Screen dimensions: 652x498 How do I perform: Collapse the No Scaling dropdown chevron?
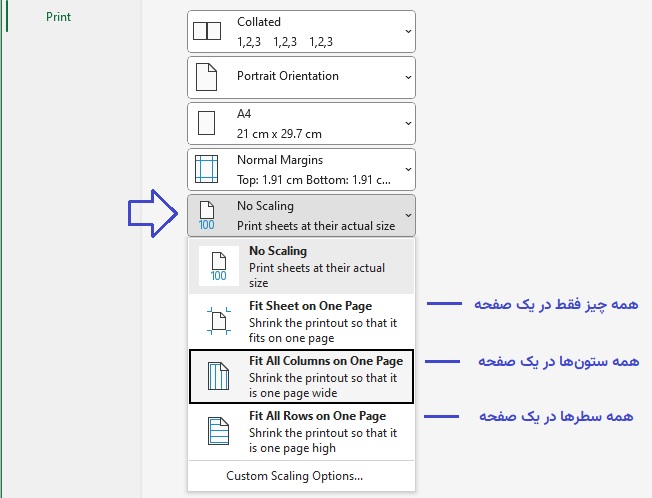tap(408, 215)
